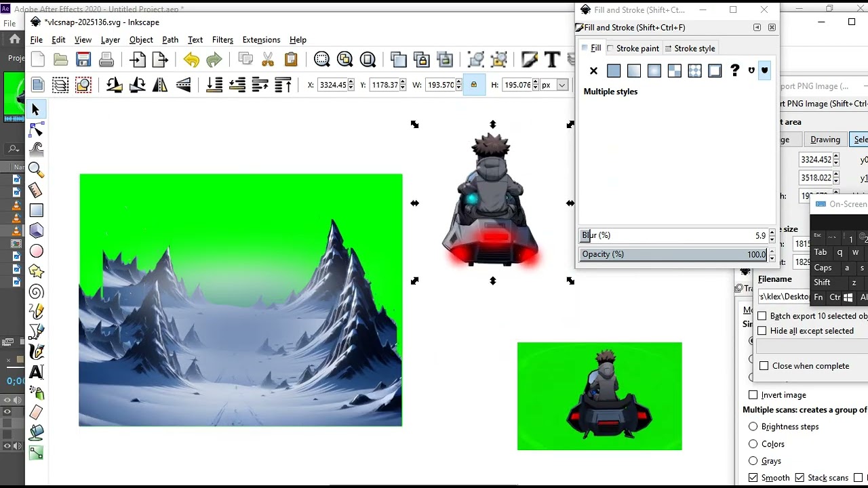
Task: Select the Spray tool
Action: tap(36, 392)
